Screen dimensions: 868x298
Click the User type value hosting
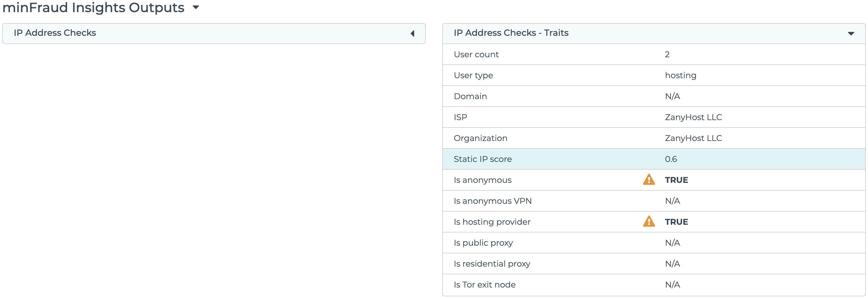pyautogui.click(x=680, y=75)
